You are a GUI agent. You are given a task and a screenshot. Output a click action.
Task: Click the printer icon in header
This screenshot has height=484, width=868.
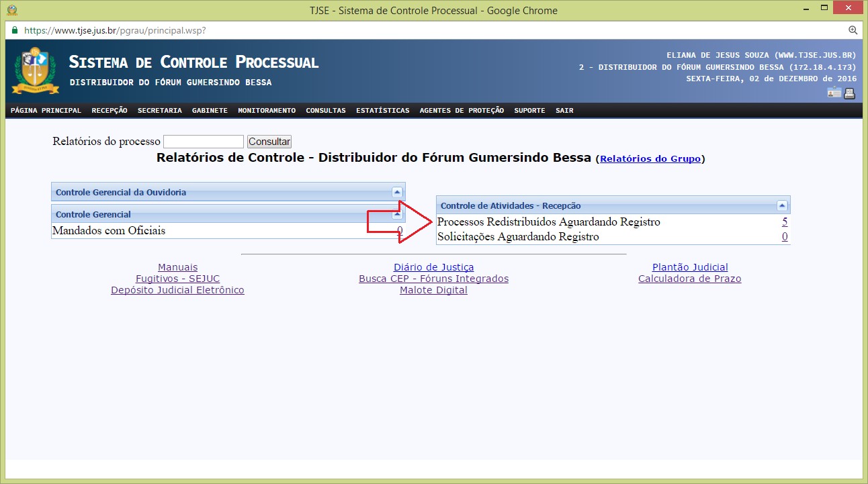click(849, 93)
